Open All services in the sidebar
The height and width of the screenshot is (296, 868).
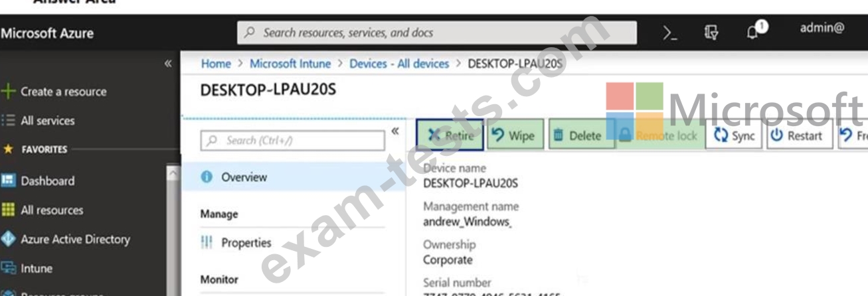click(x=47, y=121)
